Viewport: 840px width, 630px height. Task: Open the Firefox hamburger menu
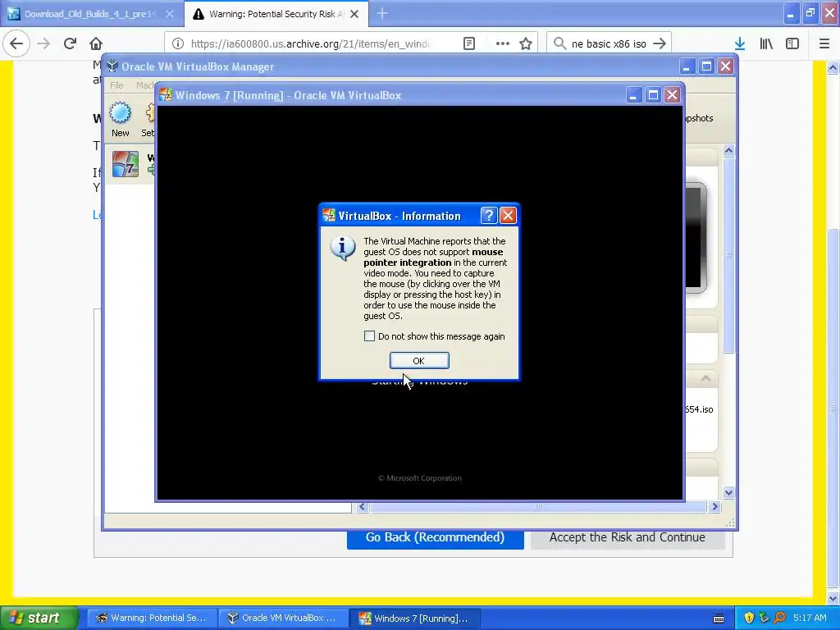coord(824,43)
